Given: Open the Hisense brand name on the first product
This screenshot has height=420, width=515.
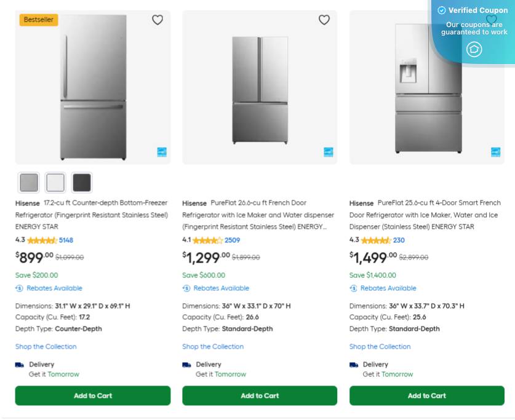Looking at the screenshot, I should [x=27, y=203].
